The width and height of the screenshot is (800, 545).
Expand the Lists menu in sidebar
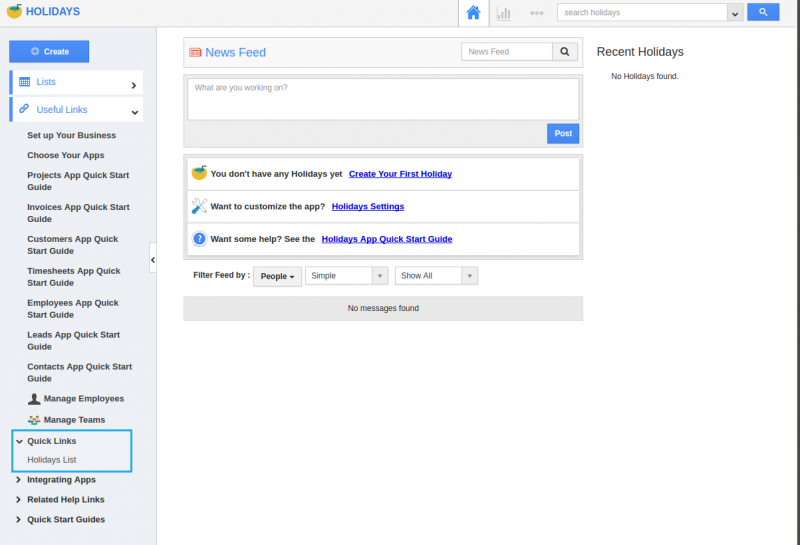pos(76,82)
